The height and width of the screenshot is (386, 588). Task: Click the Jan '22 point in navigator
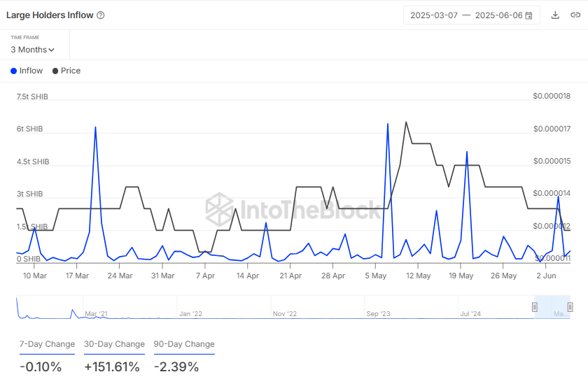pos(190,314)
